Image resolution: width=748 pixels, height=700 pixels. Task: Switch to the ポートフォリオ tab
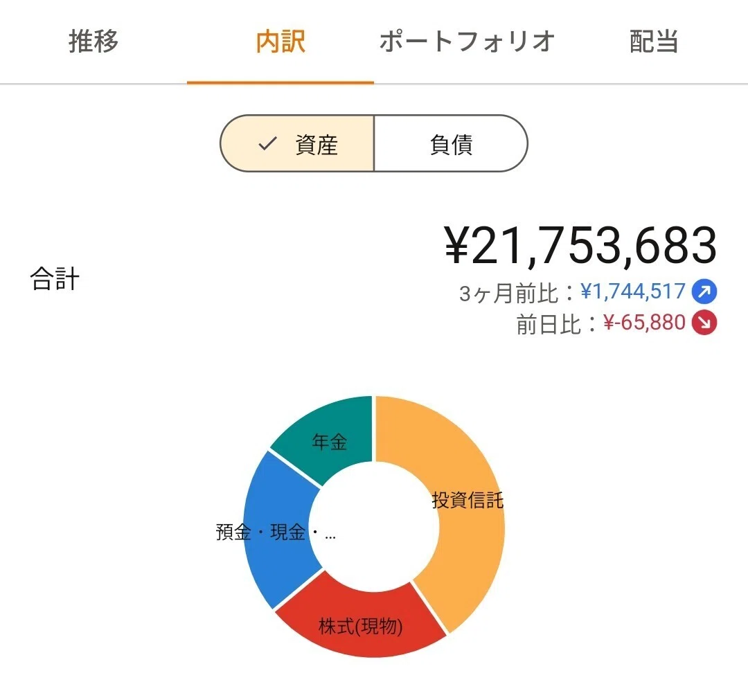467,42
